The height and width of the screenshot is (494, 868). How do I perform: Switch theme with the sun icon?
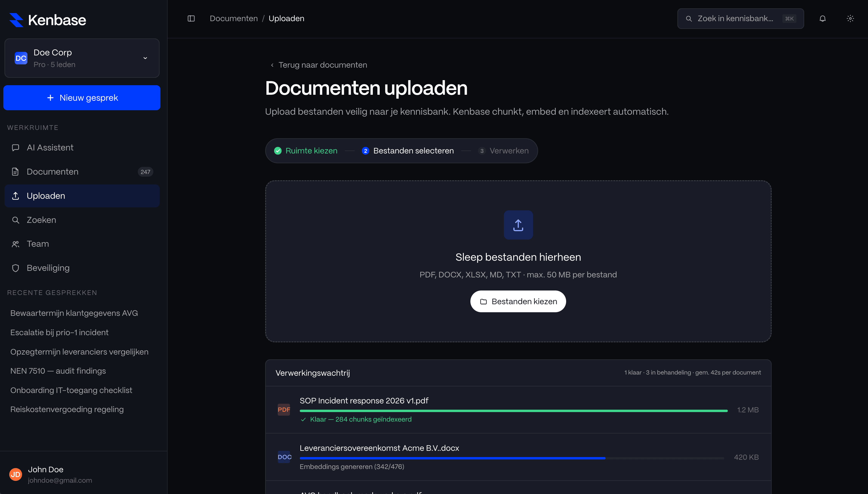click(850, 18)
